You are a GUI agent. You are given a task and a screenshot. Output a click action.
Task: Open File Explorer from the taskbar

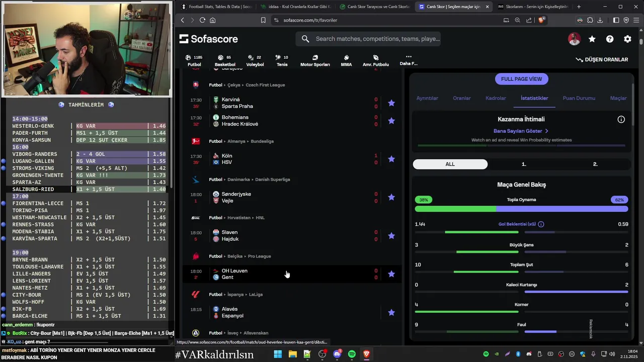pos(292,354)
